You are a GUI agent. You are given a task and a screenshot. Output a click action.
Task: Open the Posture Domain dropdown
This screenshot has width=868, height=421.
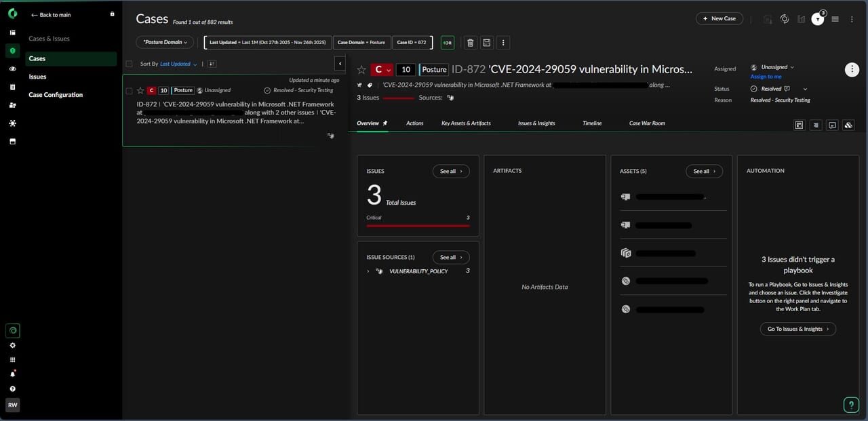165,42
